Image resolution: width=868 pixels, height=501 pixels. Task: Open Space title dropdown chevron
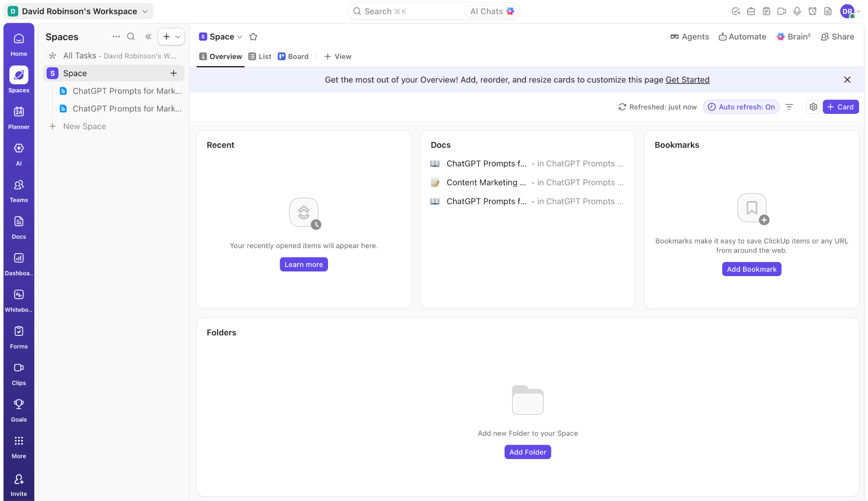tap(240, 37)
